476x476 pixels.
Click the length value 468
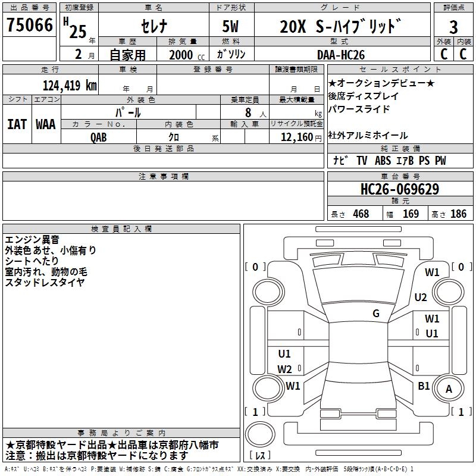[361, 214]
